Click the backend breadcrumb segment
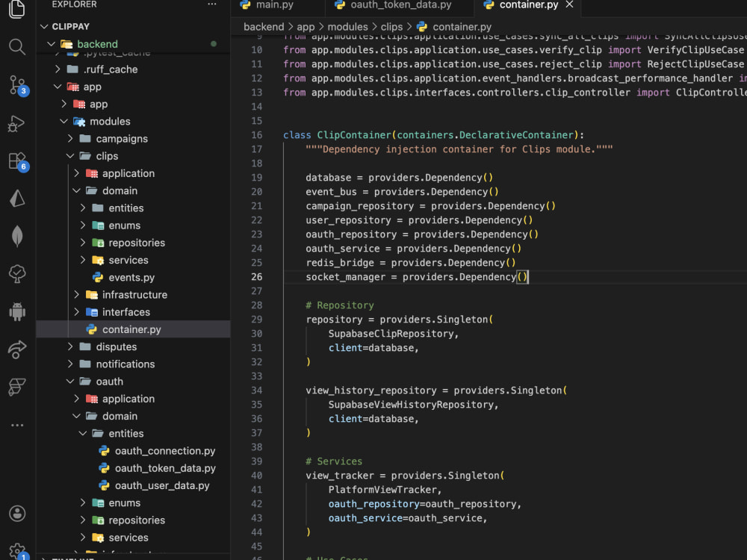This screenshot has height=560, width=747. pos(264,27)
